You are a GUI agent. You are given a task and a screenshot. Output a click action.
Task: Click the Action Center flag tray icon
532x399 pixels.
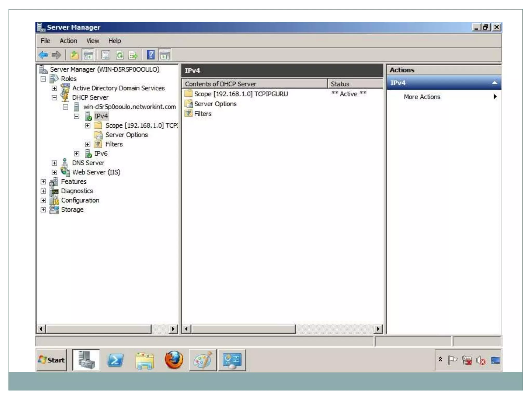pyautogui.click(x=453, y=360)
